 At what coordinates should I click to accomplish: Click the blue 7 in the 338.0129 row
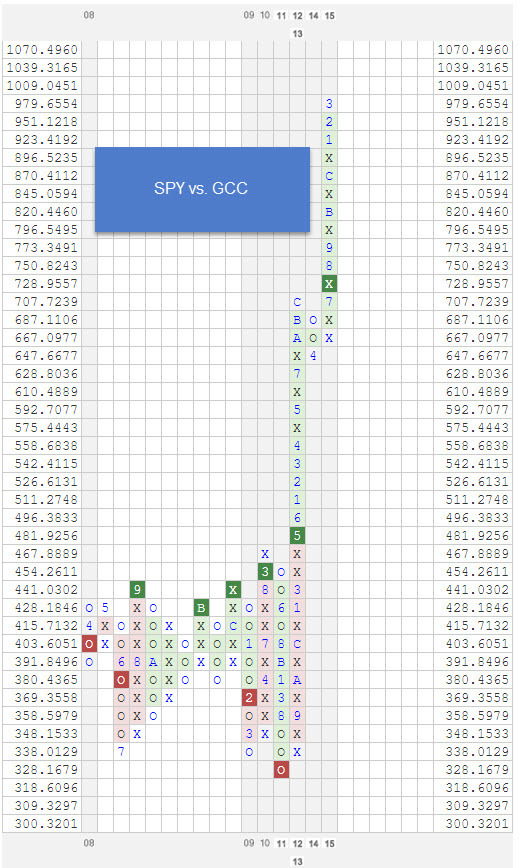121,752
